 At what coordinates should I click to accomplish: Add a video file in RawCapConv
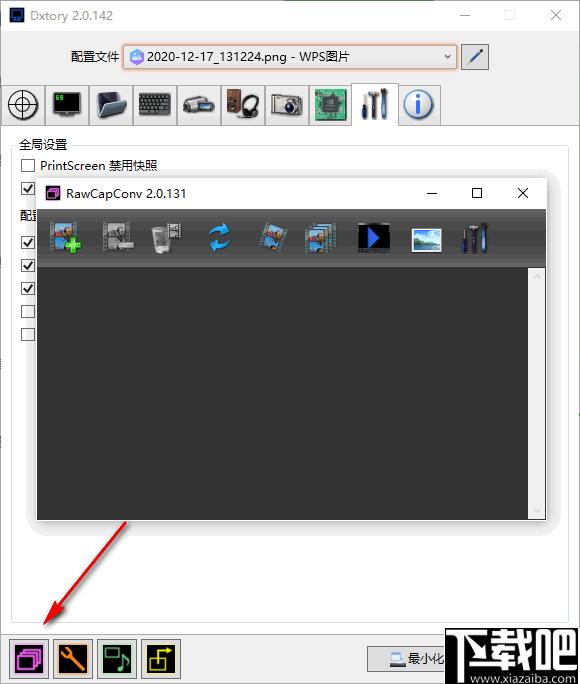pos(65,238)
